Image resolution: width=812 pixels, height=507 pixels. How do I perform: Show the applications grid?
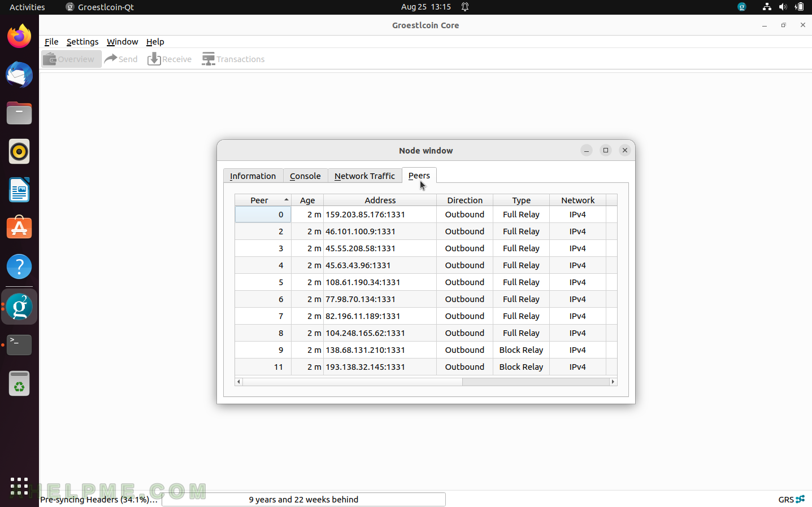tap(19, 486)
